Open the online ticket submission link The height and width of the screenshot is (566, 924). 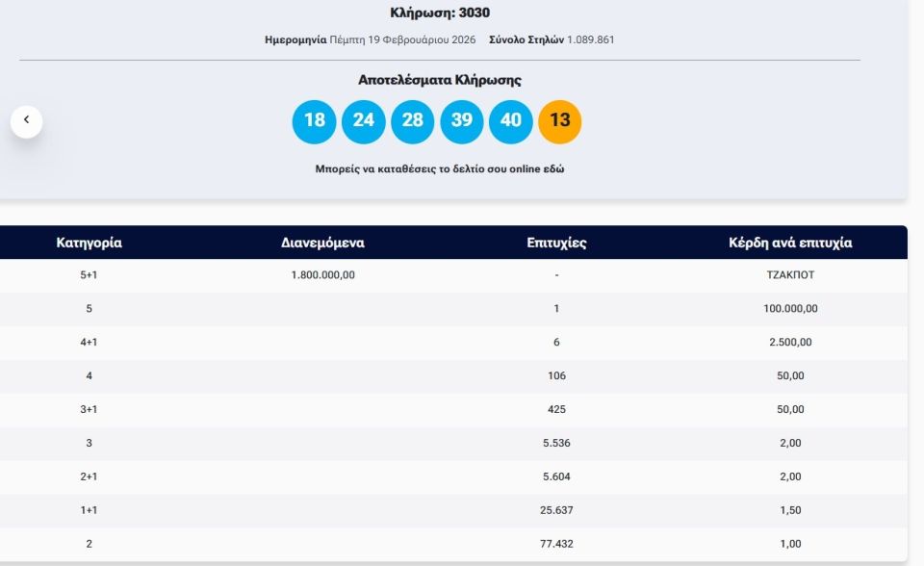point(439,168)
